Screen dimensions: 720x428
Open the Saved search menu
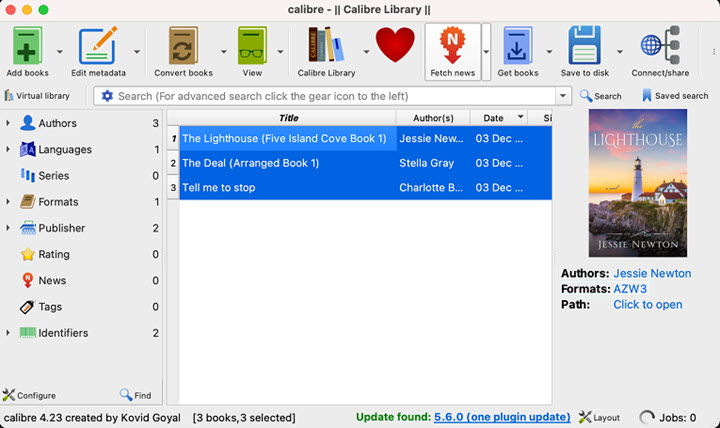[675, 96]
